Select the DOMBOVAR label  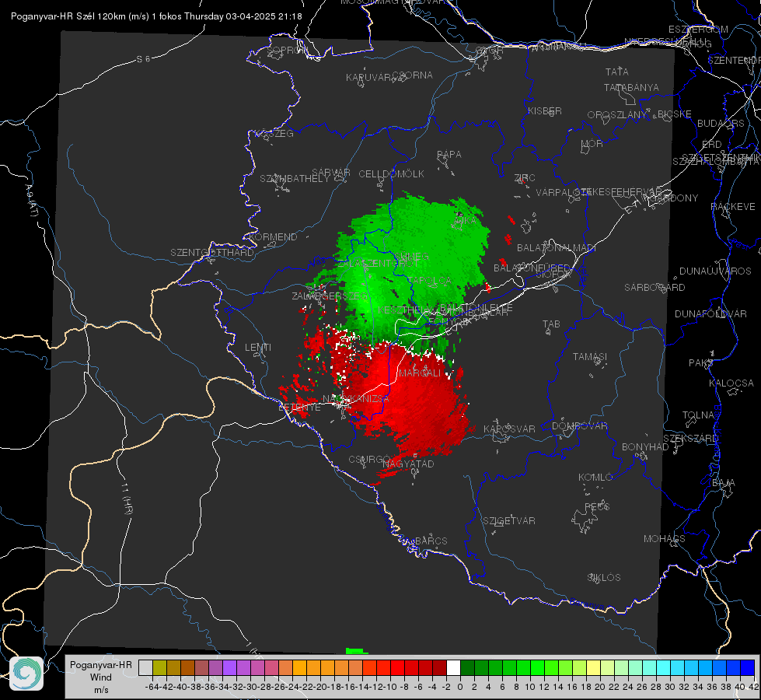coord(579,425)
